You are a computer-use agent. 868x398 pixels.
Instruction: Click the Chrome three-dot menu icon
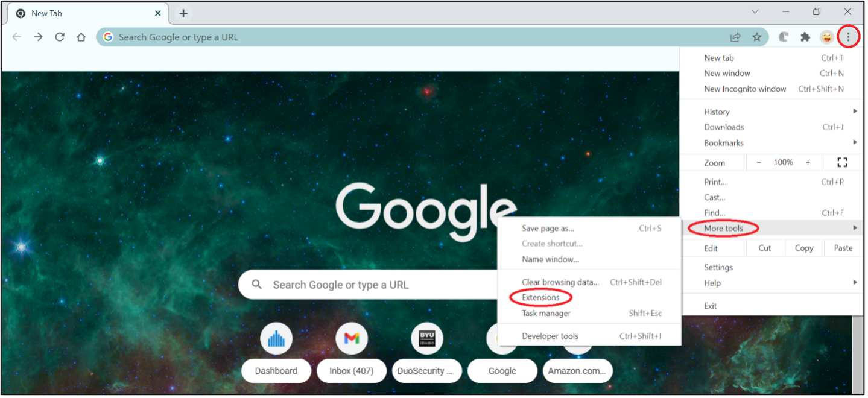pos(848,37)
